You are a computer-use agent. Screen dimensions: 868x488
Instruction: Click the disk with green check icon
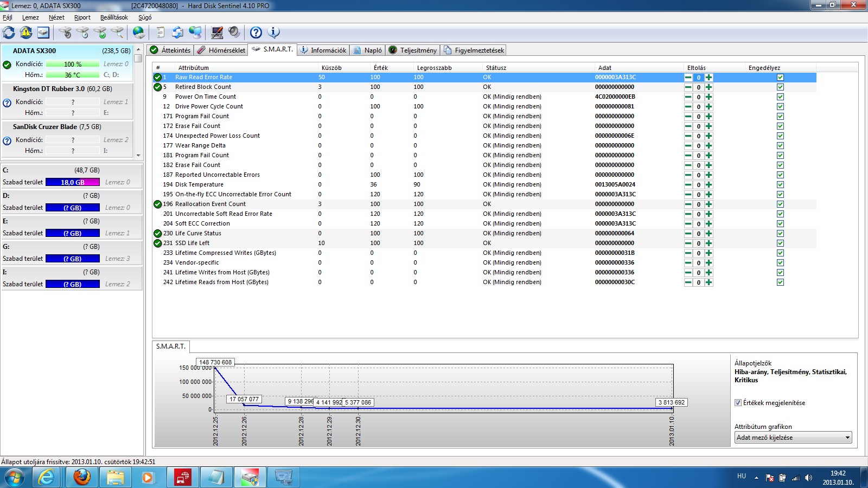click(x=100, y=33)
